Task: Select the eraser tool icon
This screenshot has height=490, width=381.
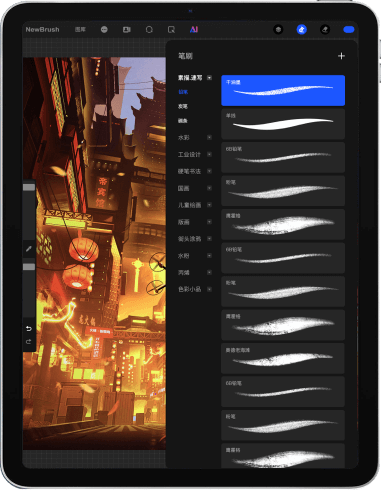Action: pos(325,30)
